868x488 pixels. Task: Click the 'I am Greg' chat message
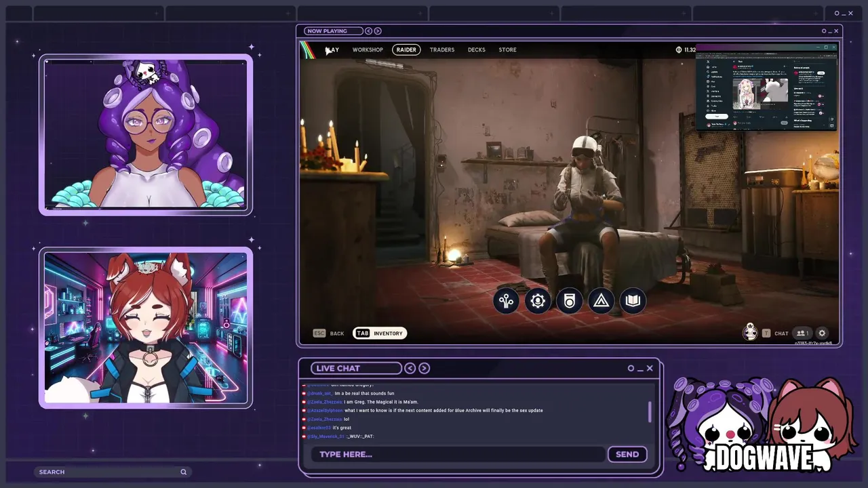point(360,402)
